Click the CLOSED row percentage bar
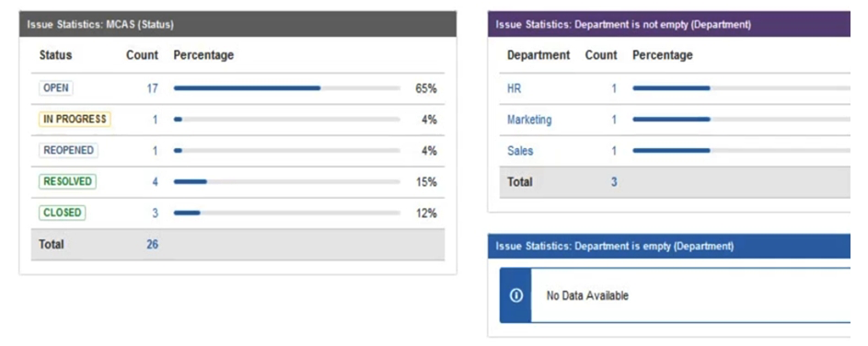The width and height of the screenshot is (868, 346). 287,213
